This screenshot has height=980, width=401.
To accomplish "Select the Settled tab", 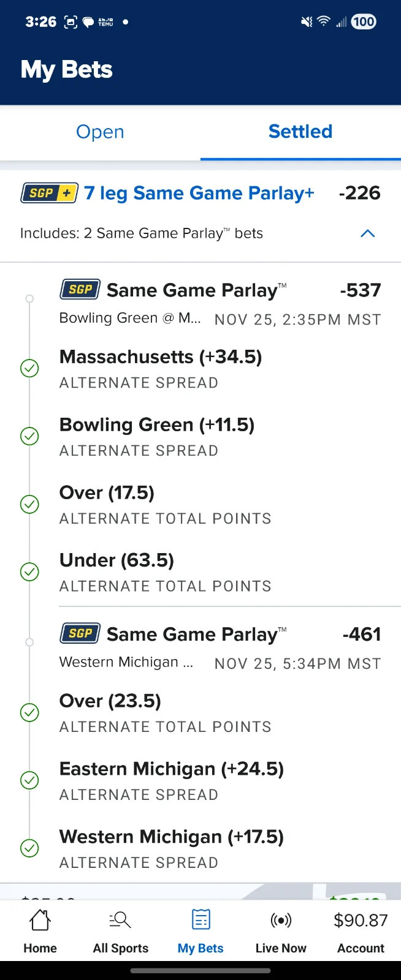I will [x=300, y=132].
